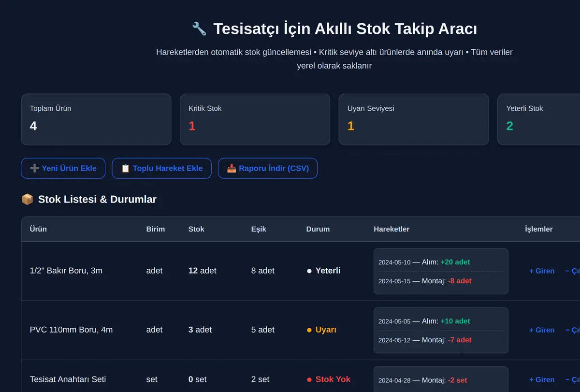The height and width of the screenshot is (392, 580).
Task: Click + Giren for 1/2" Bakır Boru
Action: [542, 271]
